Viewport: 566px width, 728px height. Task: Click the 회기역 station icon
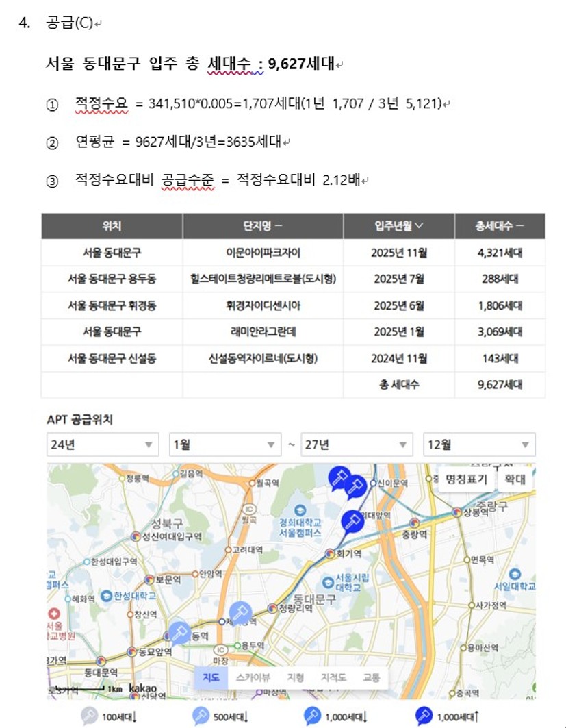(x=330, y=553)
